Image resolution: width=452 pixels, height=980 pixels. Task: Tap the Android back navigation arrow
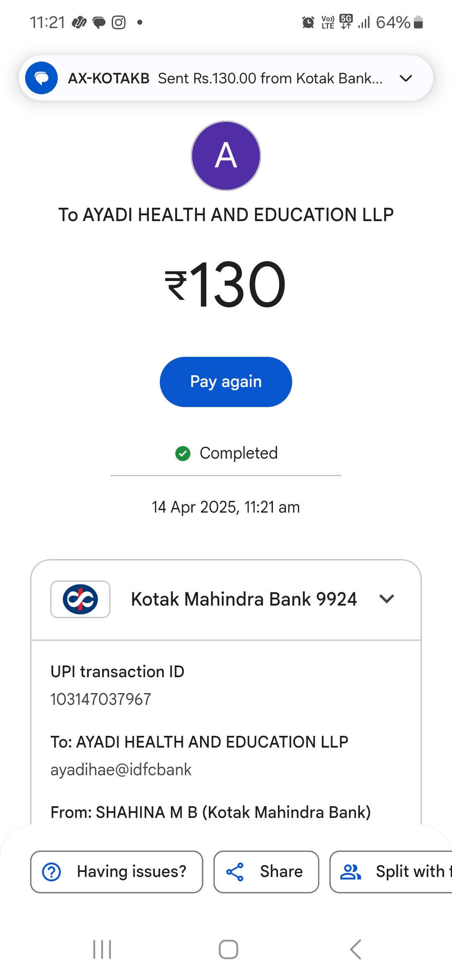coord(355,949)
